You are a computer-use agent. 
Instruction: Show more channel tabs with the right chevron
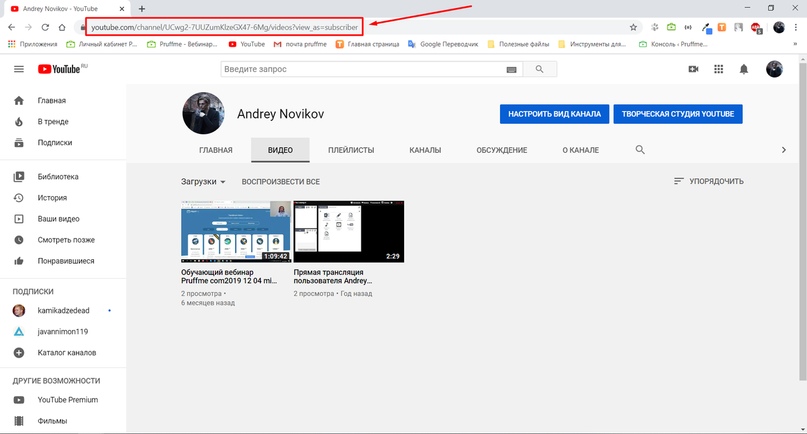(783, 150)
